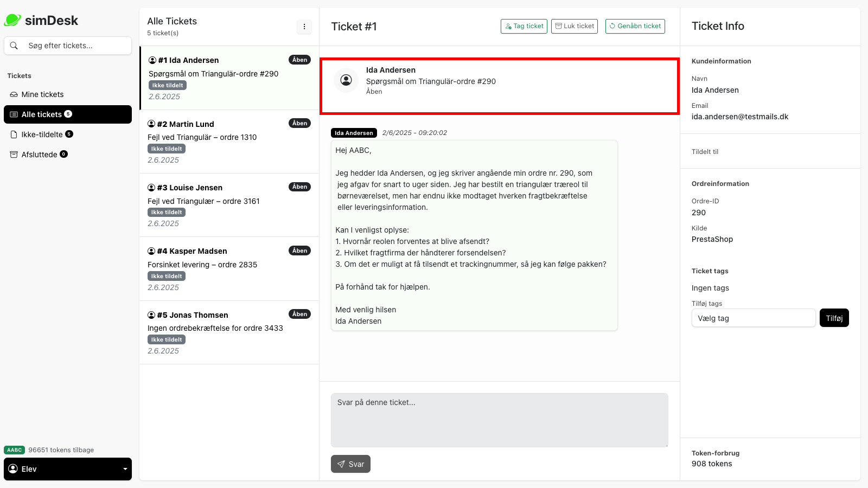Click the person icon beside #3 Louise Jensen
Screen dimensions: 868x488
pos(151,187)
